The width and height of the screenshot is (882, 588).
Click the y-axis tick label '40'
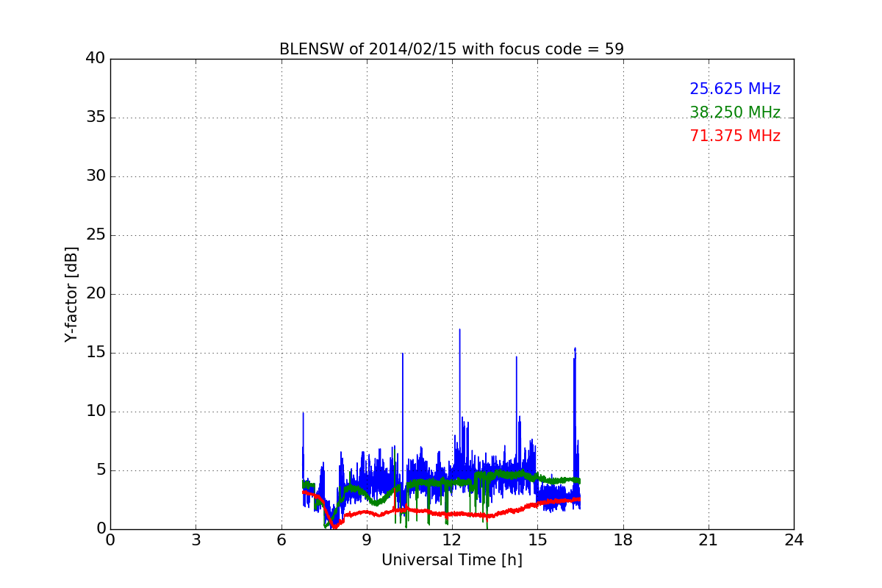tap(96, 58)
